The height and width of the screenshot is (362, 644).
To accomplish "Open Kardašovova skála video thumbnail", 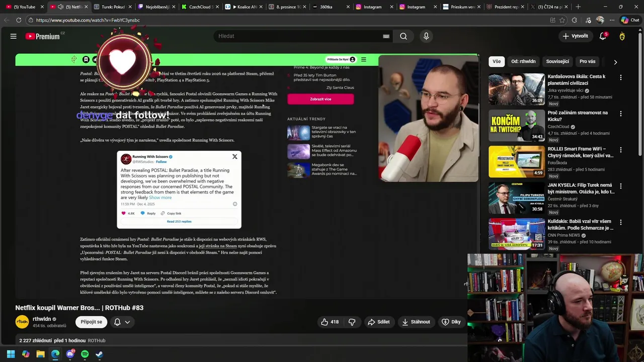I will (517, 89).
